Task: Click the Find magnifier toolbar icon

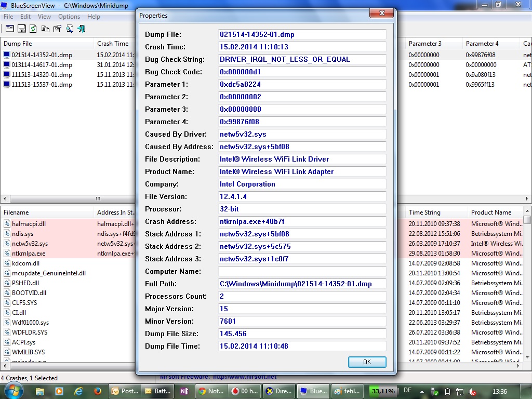Action: [x=70, y=29]
